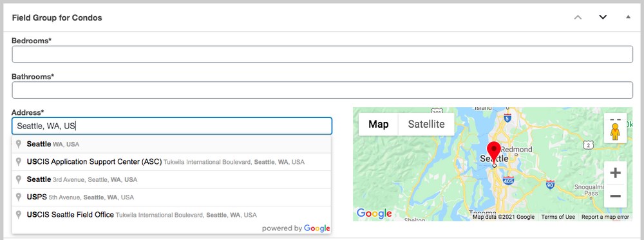Viewport: 644px width, 240px height.
Task: Click the Bedrooms input field
Action: coord(322,54)
